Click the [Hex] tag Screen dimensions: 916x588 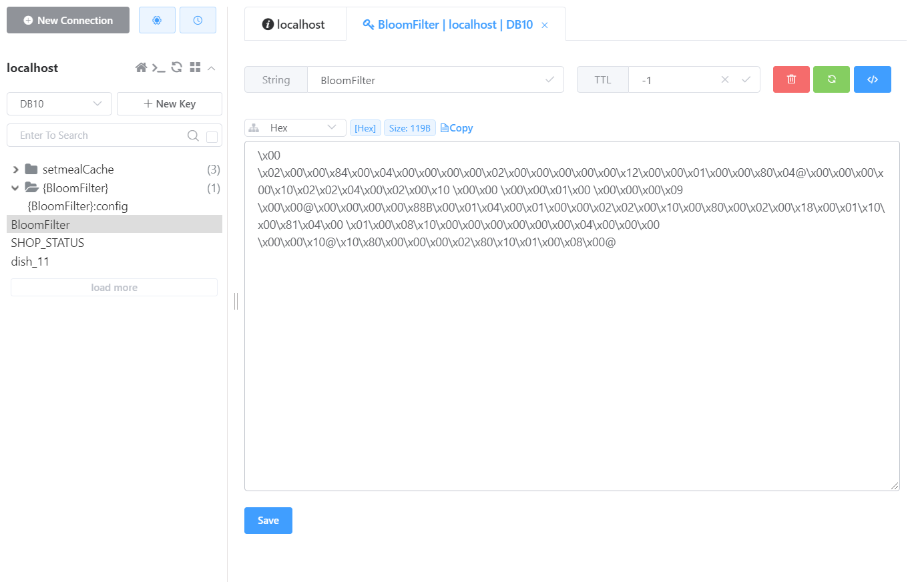click(365, 128)
